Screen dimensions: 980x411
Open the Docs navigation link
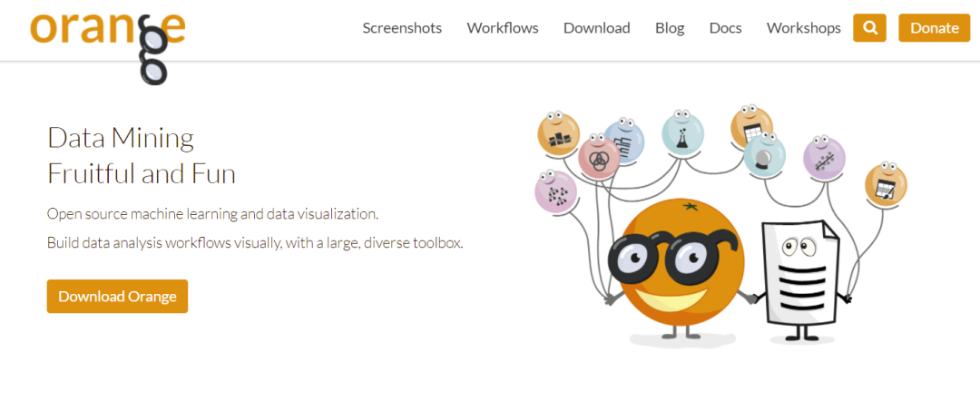pyautogui.click(x=725, y=28)
